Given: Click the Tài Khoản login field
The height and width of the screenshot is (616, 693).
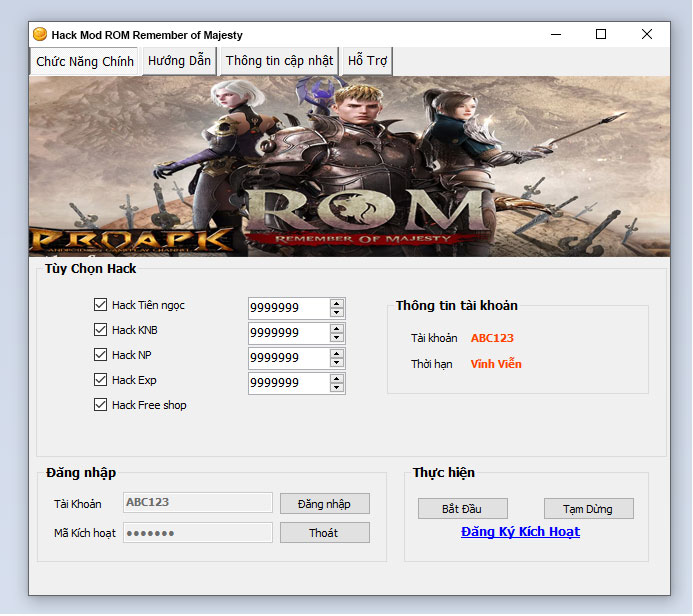Looking at the screenshot, I should (198, 502).
